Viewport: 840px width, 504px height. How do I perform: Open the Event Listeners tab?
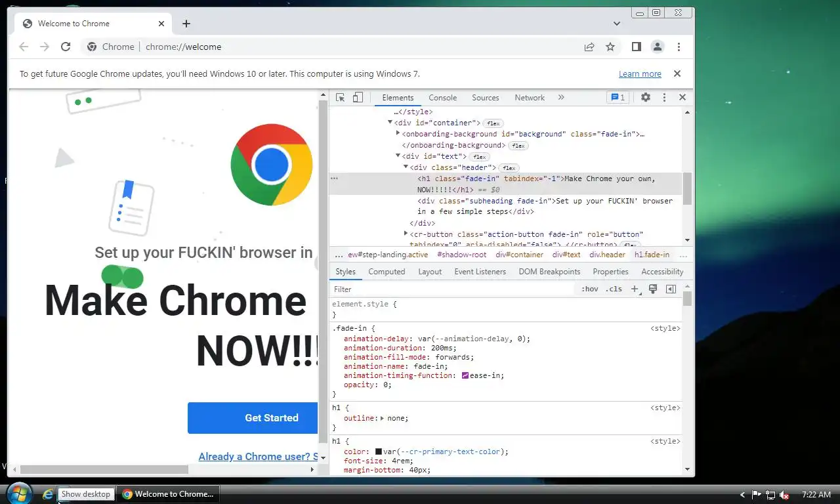pos(480,272)
